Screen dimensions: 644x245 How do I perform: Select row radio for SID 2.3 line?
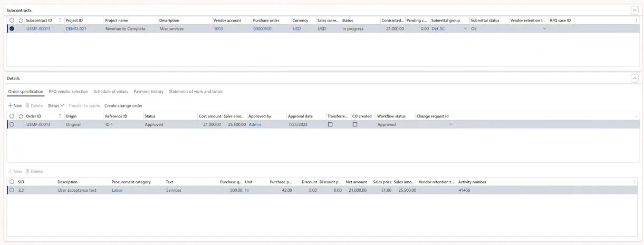[12, 190]
